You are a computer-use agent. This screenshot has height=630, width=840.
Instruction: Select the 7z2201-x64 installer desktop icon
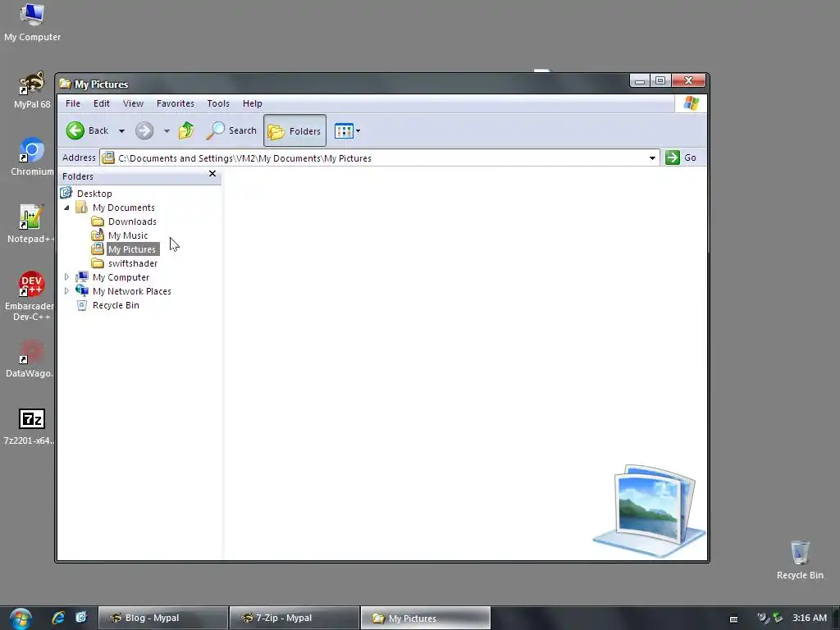(30, 427)
